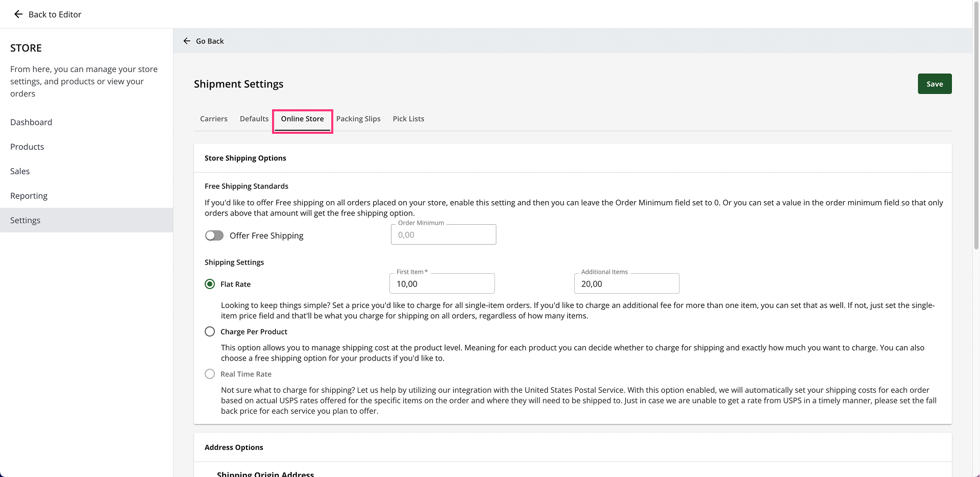The width and height of the screenshot is (980, 477).
Task: Switch to the Defaults tab
Action: click(x=254, y=118)
